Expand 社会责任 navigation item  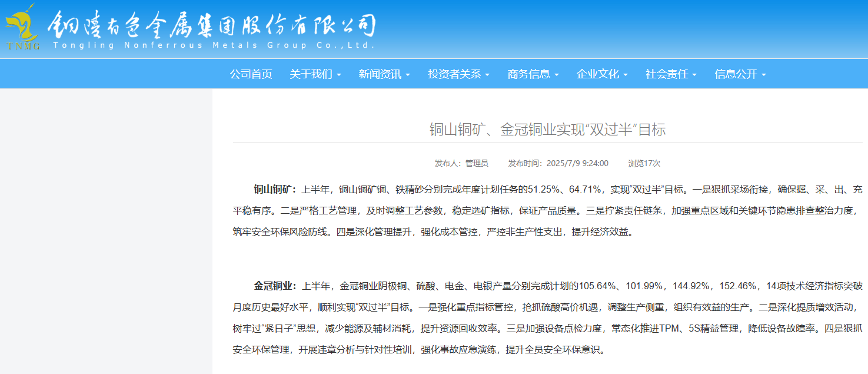pyautogui.click(x=671, y=74)
